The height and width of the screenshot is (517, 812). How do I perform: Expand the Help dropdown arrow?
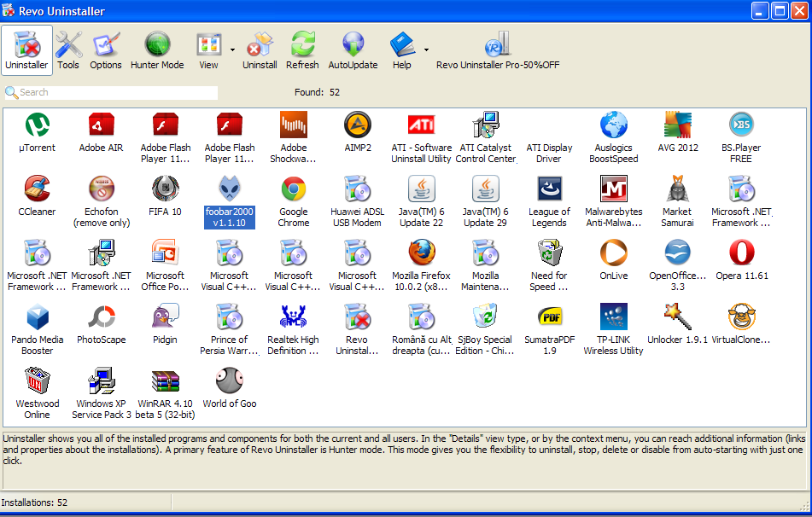click(x=426, y=50)
